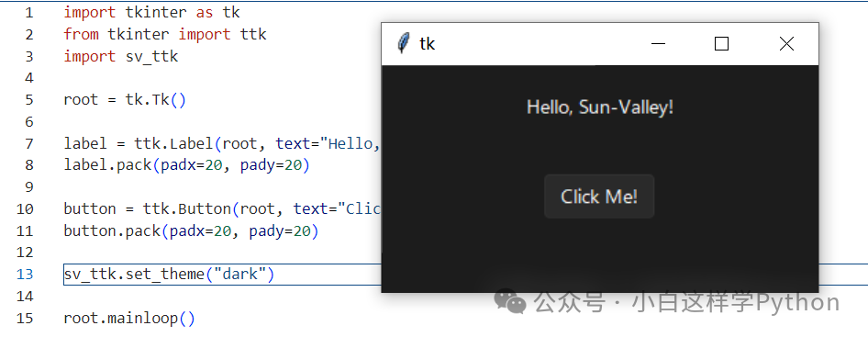Place cursor on "root = tk.Tk()" line
868x337 pixels.
click(x=125, y=100)
